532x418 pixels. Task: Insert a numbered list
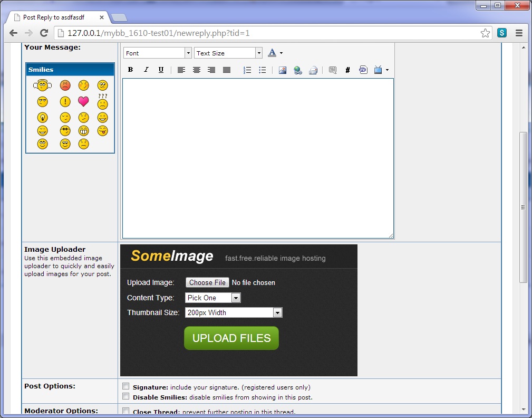click(x=247, y=70)
